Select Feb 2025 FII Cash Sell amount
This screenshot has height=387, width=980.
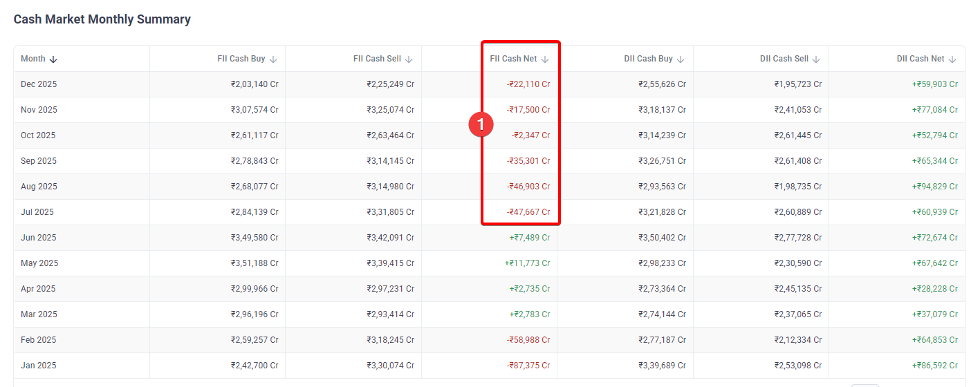[390, 340]
